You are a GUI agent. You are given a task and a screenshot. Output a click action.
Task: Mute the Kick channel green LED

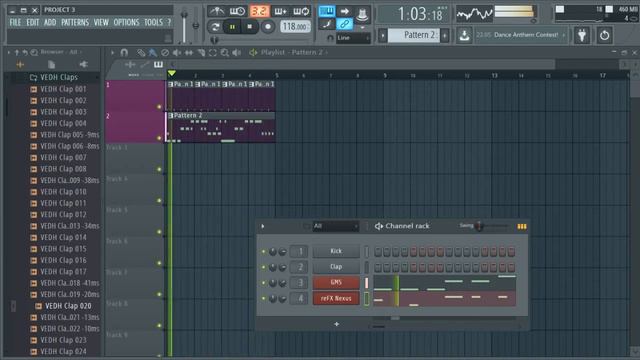(x=263, y=251)
